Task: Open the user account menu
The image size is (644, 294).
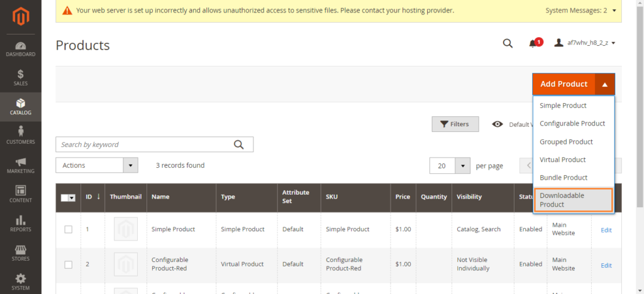Action: pos(585,43)
